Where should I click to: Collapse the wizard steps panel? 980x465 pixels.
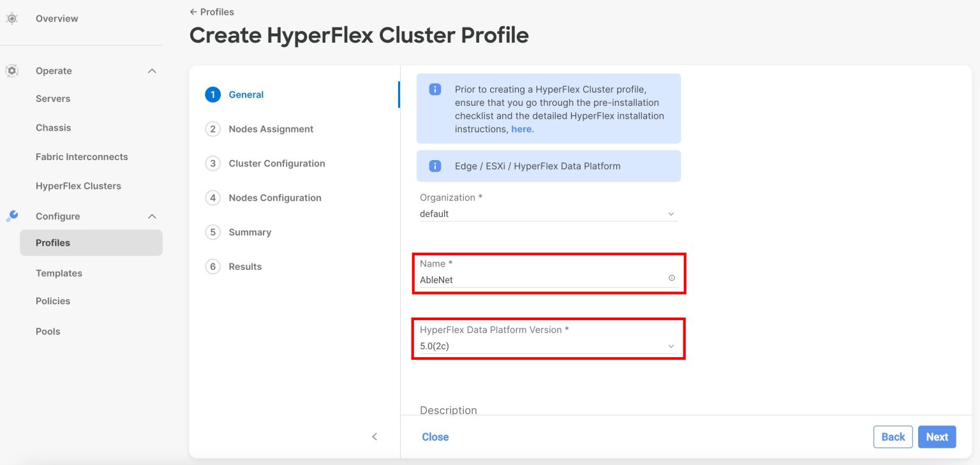click(x=375, y=436)
